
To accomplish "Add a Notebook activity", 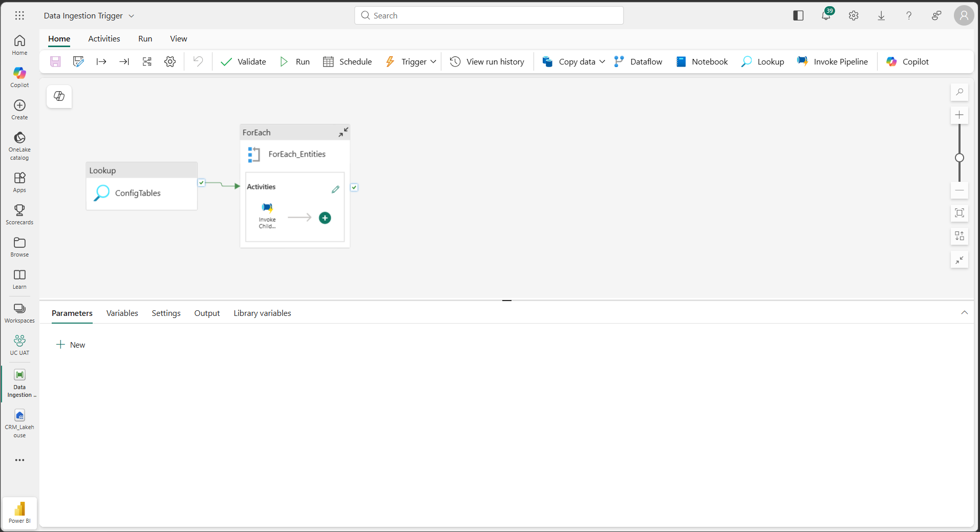I will tap(702, 61).
